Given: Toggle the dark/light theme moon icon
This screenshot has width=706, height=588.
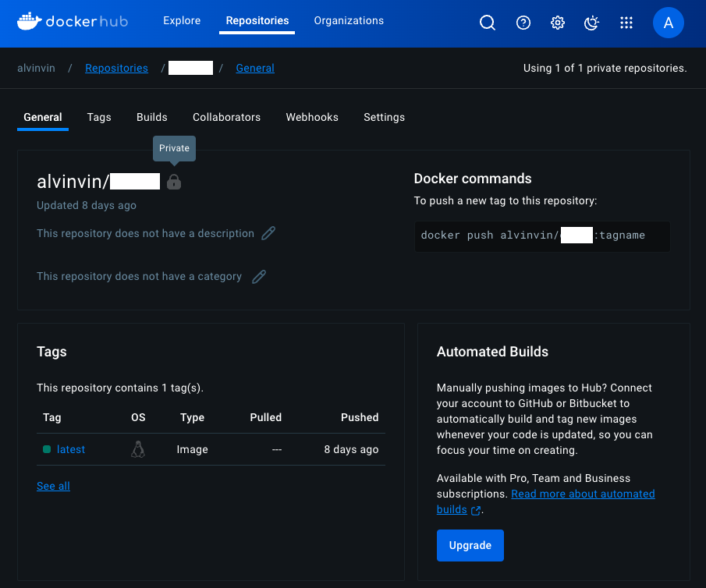Looking at the screenshot, I should pos(591,23).
